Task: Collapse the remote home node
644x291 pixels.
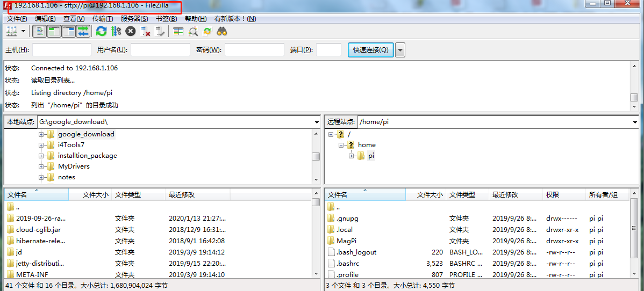Action: (341, 145)
